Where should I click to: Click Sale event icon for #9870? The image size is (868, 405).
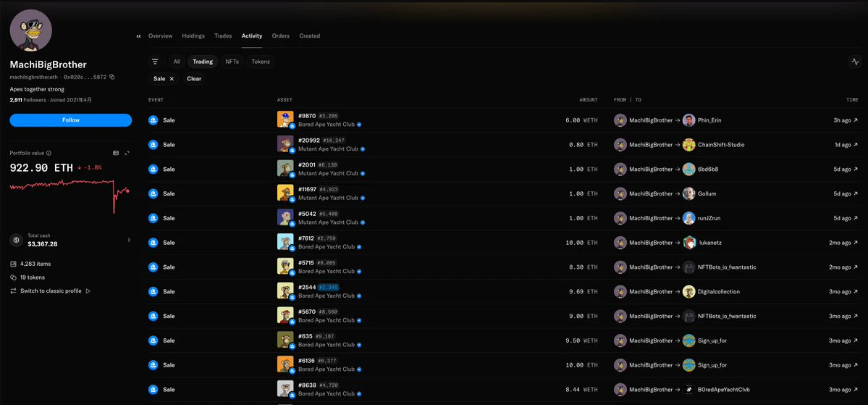[153, 120]
